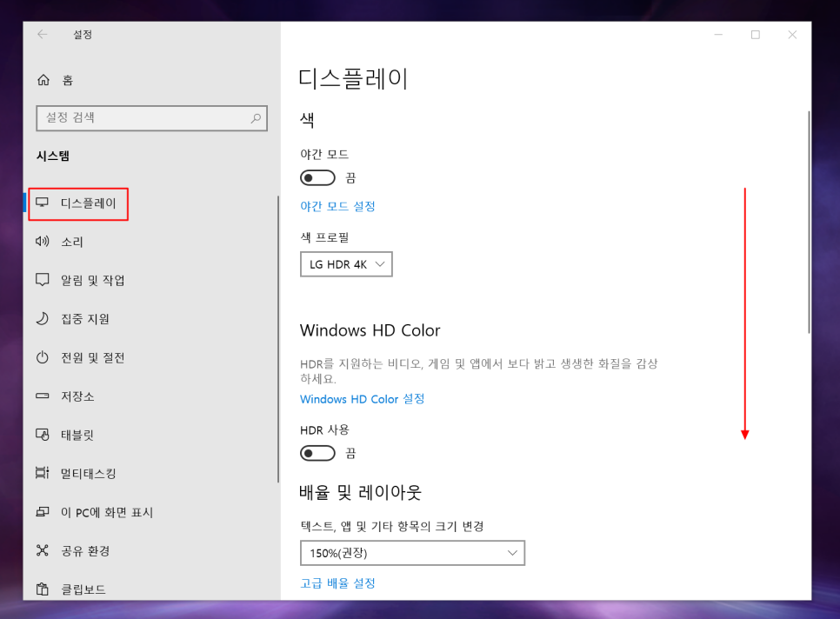Click the clipboard icon beside 클립보드
840x619 pixels.
43,589
